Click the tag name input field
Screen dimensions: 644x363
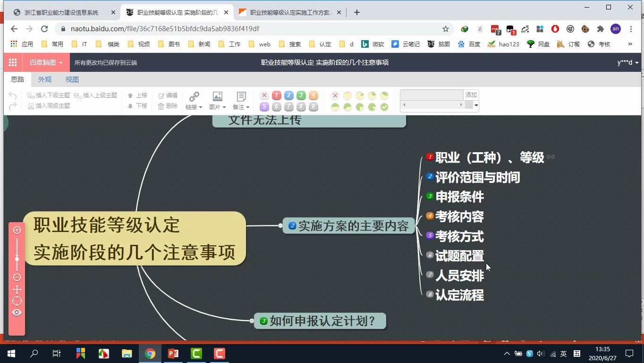coord(432,95)
